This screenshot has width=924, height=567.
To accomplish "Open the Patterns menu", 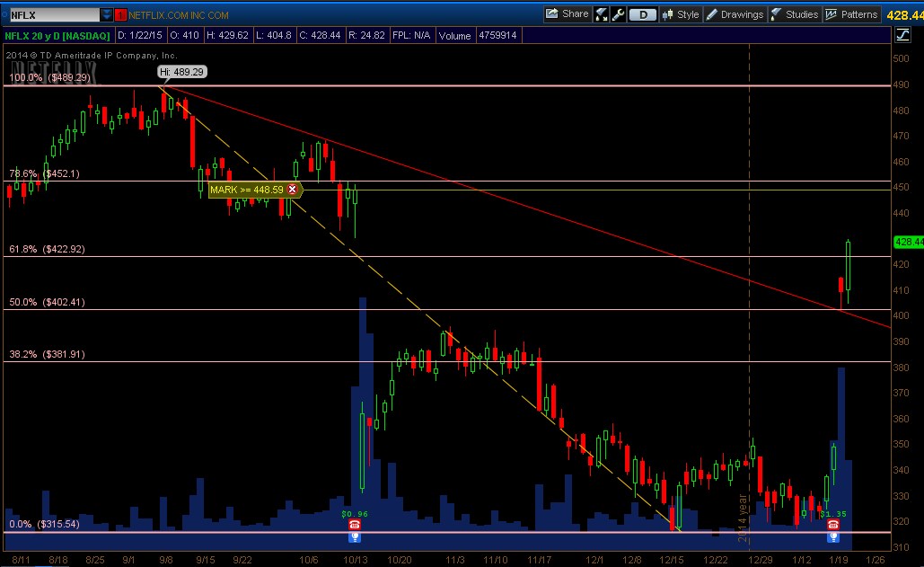I will pyautogui.click(x=851, y=14).
